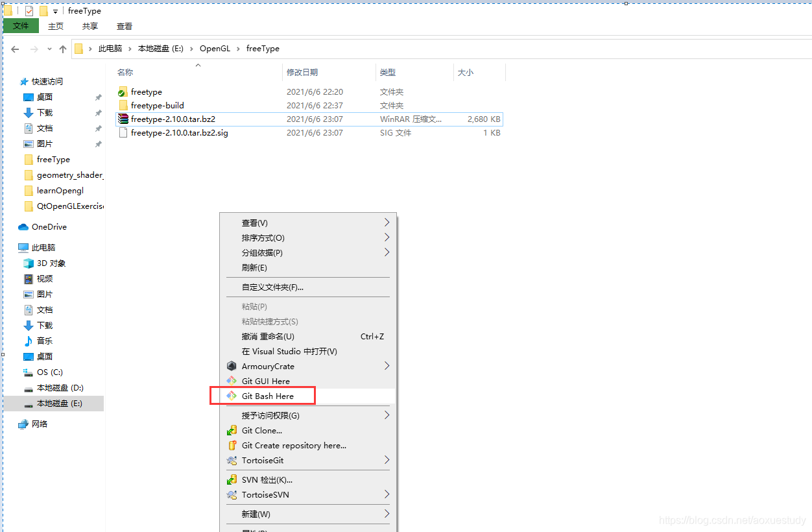This screenshot has height=532, width=812.
Task: Click the SIG 文件 type cell
Action: 397,132
